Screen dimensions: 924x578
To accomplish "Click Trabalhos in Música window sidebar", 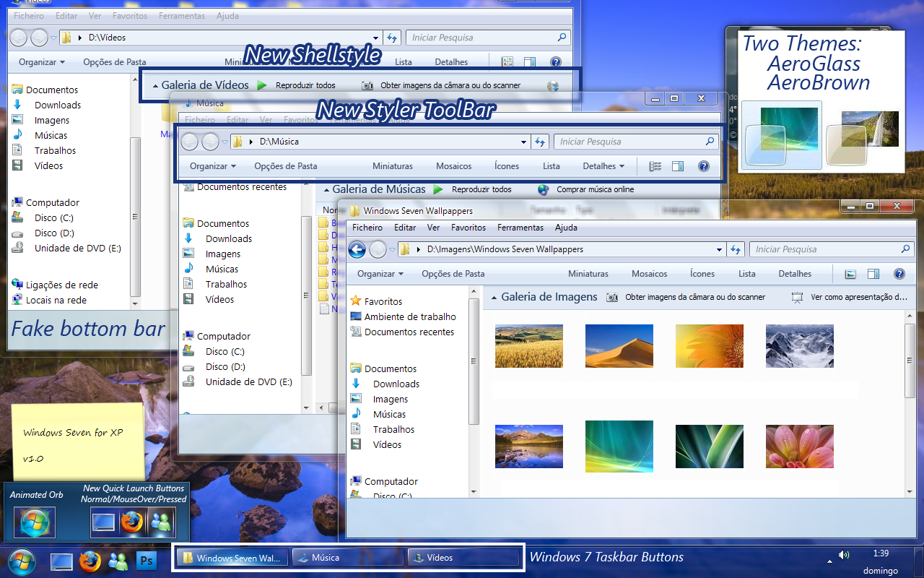I will [226, 284].
